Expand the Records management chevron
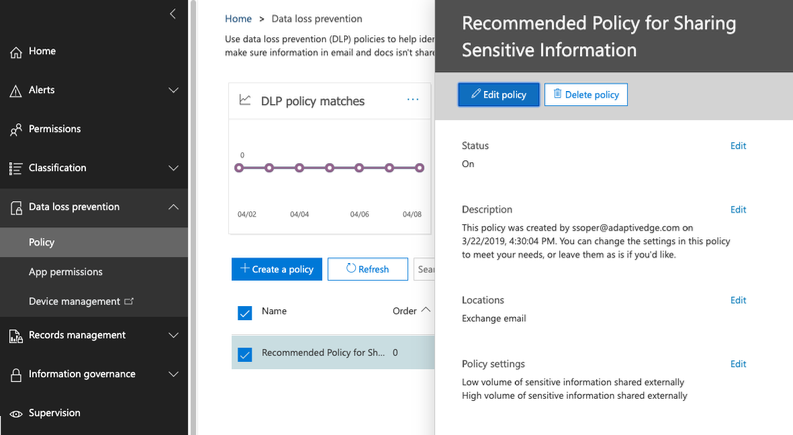Image resolution: width=793 pixels, height=435 pixels. pos(173,335)
